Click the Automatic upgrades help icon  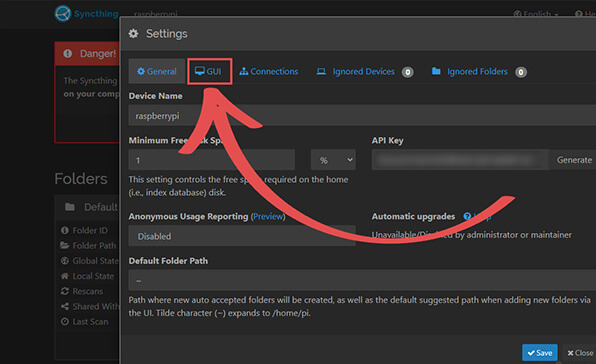pyautogui.click(x=467, y=216)
